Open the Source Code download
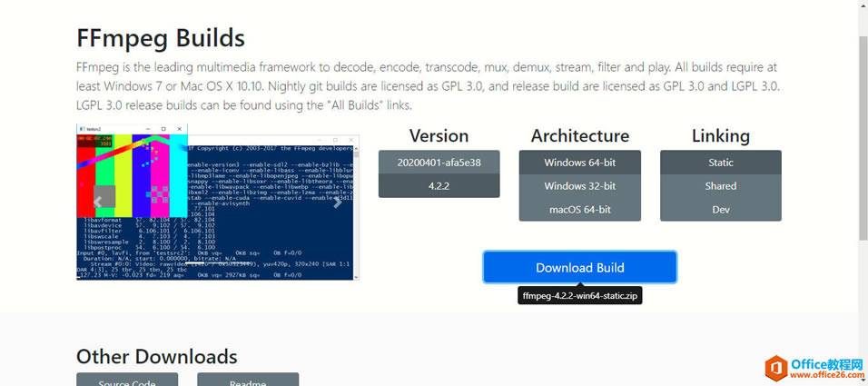The image size is (868, 386). click(x=127, y=380)
